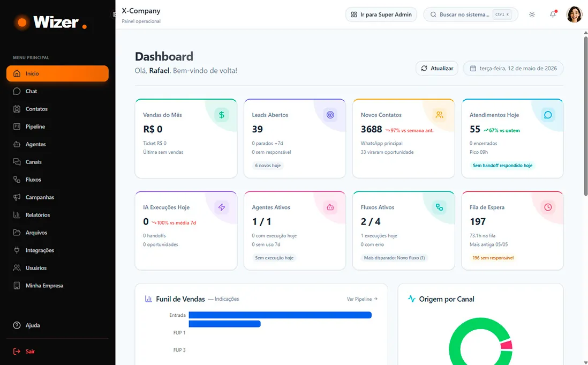This screenshot has width=588, height=365.
Task: Click the Arquivos folder icon
Action: click(17, 232)
